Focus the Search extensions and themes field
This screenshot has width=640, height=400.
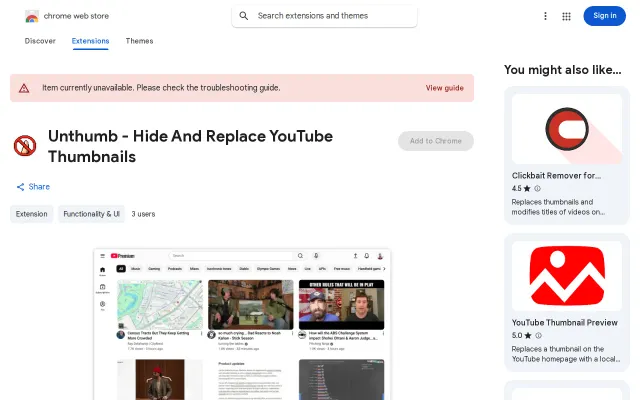324,16
